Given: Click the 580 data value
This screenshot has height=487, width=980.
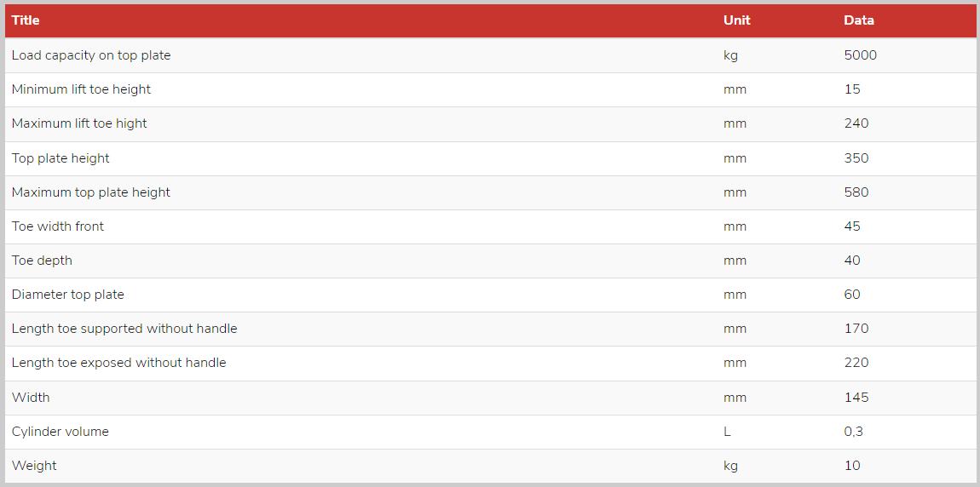Looking at the screenshot, I should click(856, 192).
